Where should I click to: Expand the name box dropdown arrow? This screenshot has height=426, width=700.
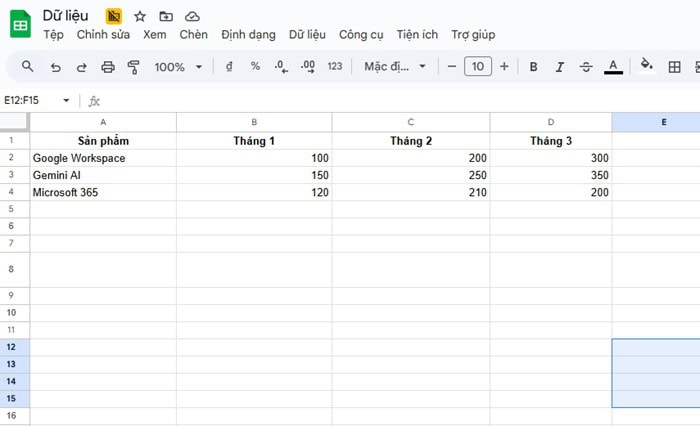tap(66, 100)
